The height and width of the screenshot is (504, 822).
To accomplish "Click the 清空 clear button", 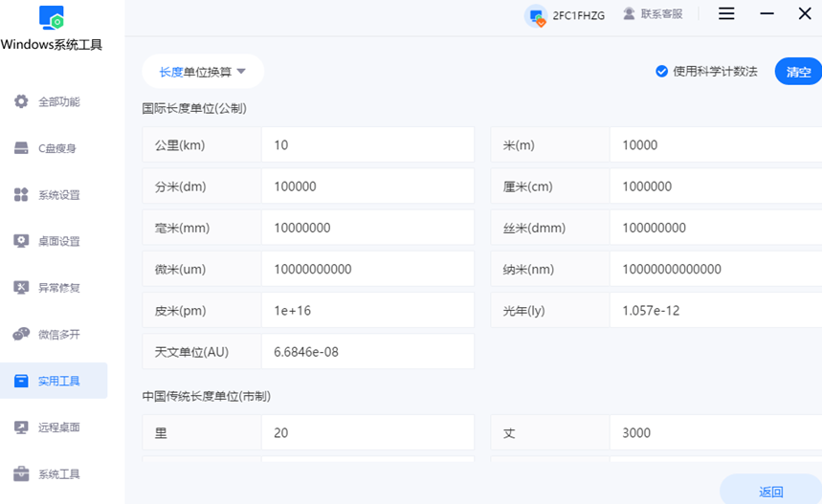I will coord(798,72).
